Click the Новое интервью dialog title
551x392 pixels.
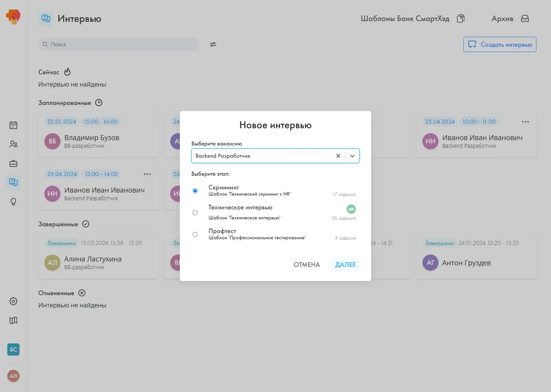click(x=275, y=125)
